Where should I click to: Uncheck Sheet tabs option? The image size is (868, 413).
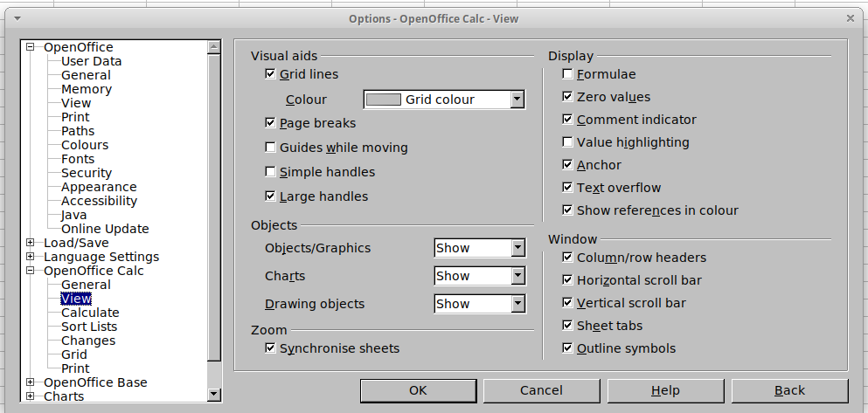point(567,325)
